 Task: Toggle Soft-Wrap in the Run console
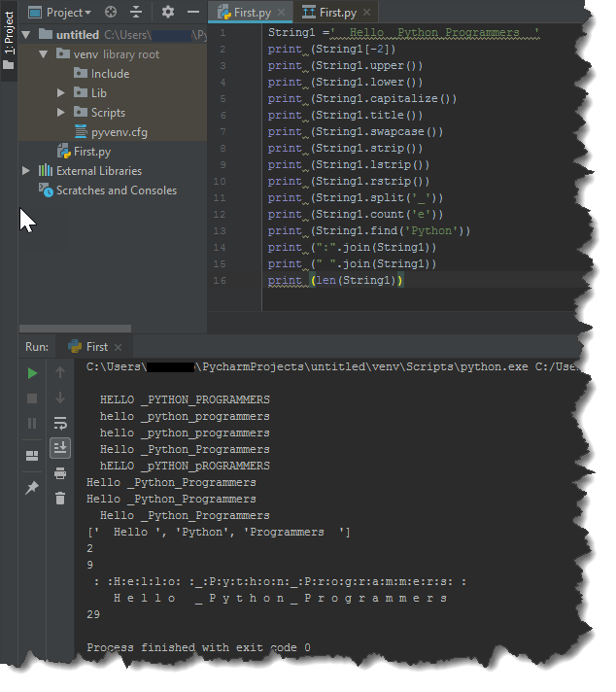(60, 423)
